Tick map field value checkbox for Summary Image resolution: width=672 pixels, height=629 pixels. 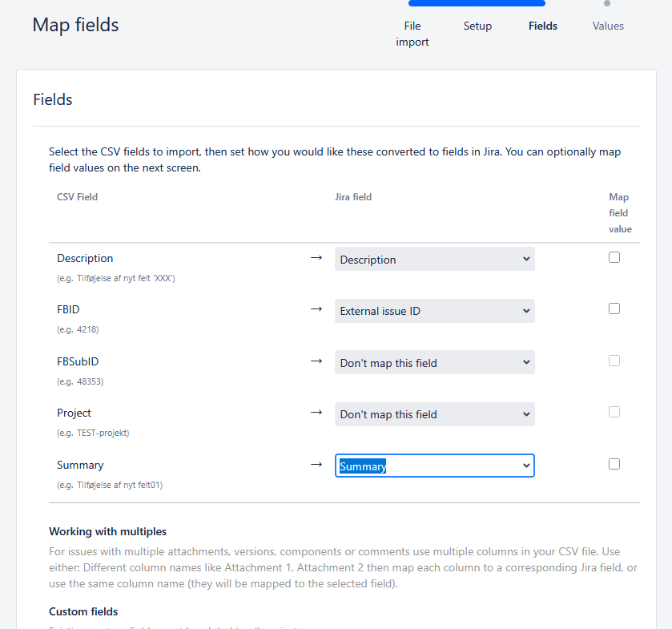pos(614,464)
